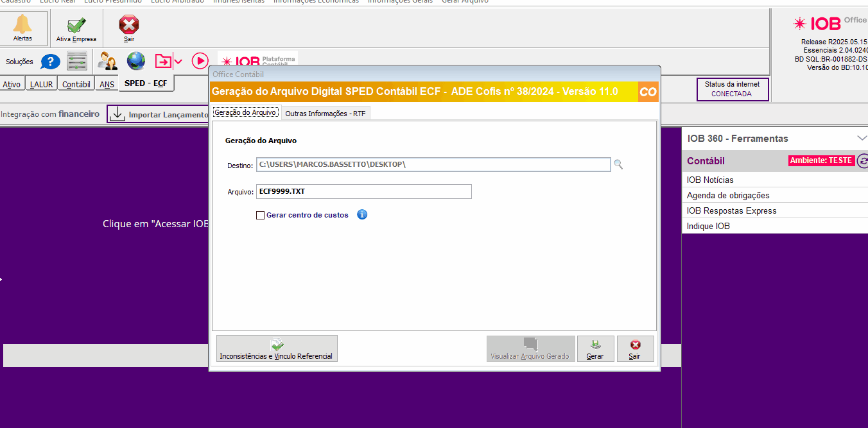Select the Contábil module tab
This screenshot has height=428, width=868.
[76, 84]
